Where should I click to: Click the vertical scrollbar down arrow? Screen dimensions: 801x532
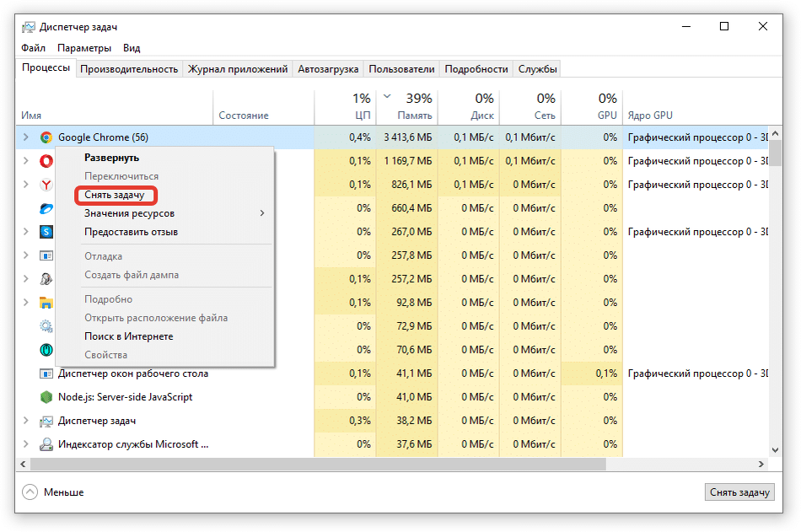tap(775, 450)
